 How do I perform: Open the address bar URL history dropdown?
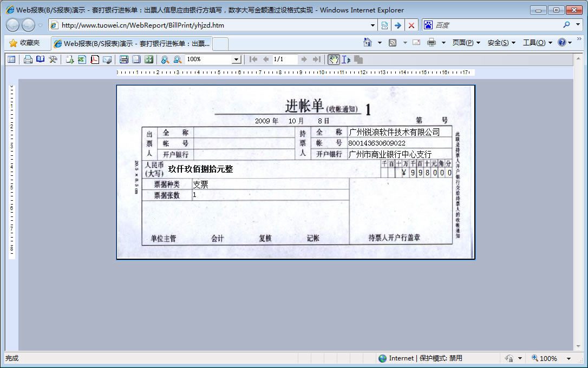click(373, 25)
